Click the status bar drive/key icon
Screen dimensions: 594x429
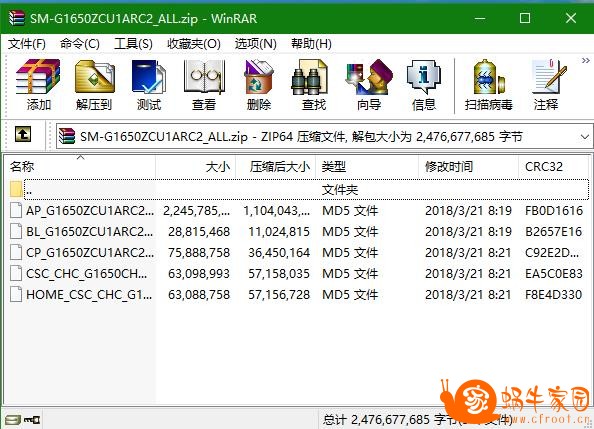[23, 420]
